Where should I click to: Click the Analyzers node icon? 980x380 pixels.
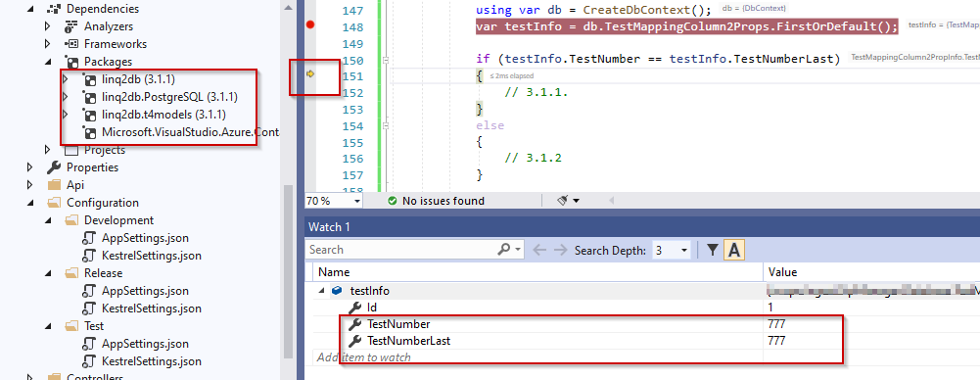[72, 26]
